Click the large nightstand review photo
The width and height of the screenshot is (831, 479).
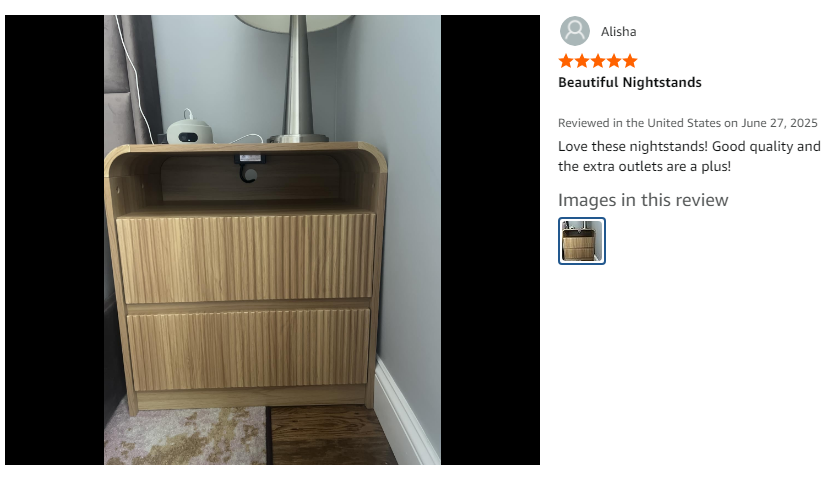pyautogui.click(x=272, y=240)
